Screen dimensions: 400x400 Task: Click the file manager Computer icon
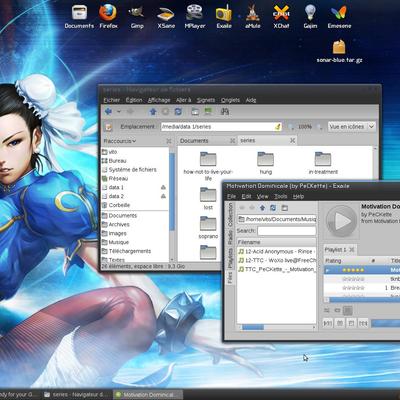click(208, 111)
